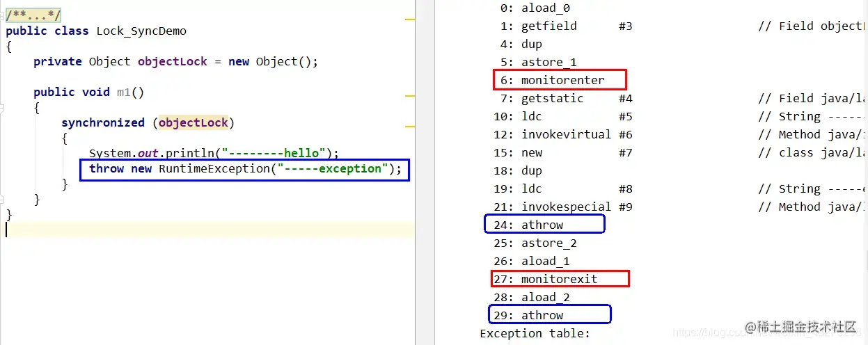This screenshot has height=345, width=868.
Task: Click bytecode line '29: athrow'
Action: click(x=528, y=315)
